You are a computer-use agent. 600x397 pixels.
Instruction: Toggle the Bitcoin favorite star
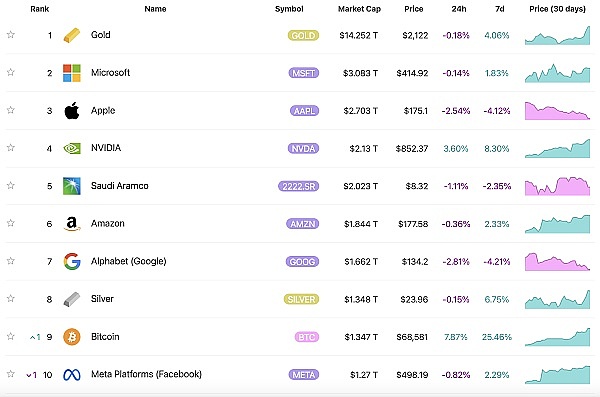[11, 336]
